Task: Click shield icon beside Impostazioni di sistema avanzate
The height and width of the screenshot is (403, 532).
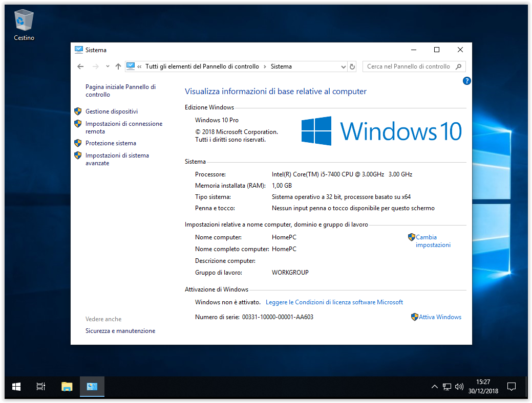Action: 78,155
